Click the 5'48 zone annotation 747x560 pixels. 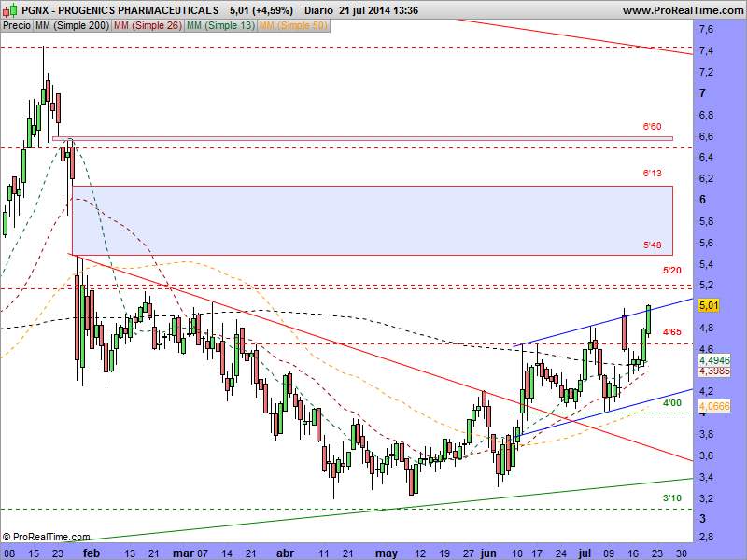point(652,245)
